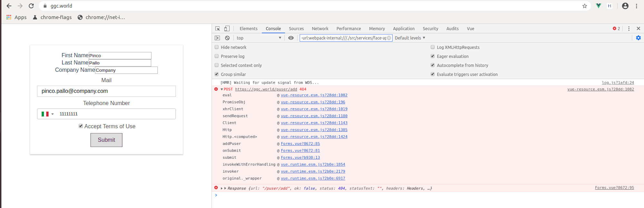644x208 pixels.
Task: Clear the console output
Action: point(227,38)
